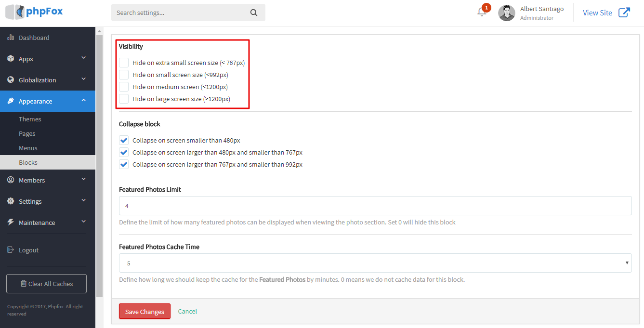Expand the Apps sidebar menu
644x328 pixels.
(x=48, y=59)
